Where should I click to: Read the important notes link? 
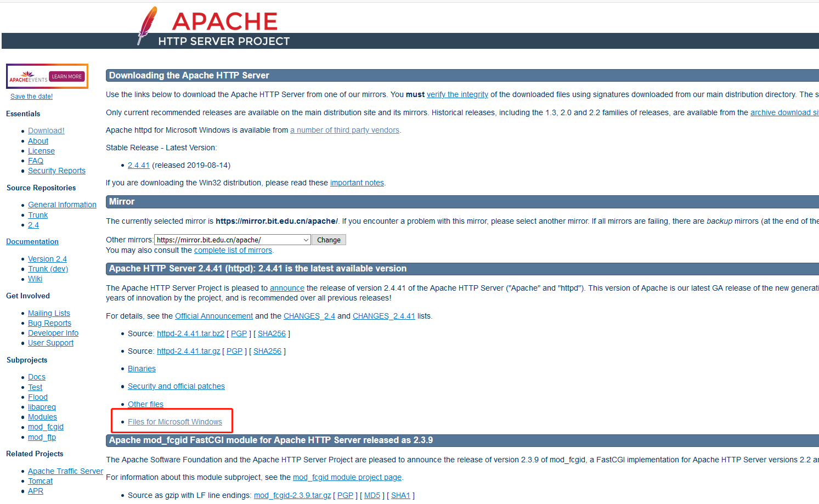357,183
